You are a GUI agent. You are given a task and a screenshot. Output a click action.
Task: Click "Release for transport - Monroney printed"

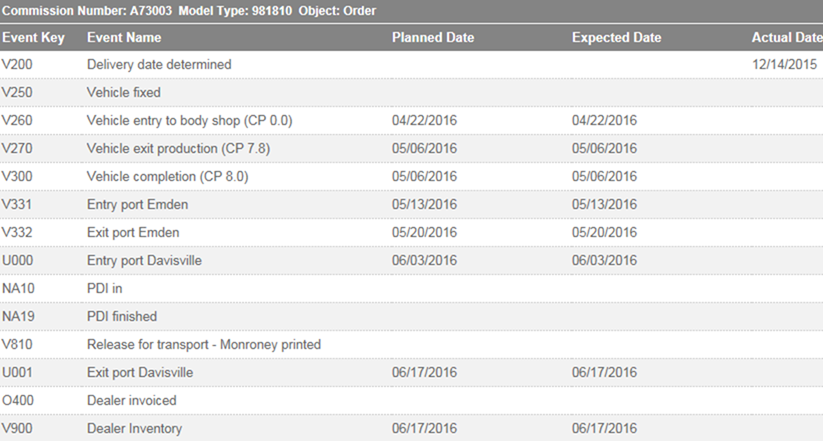pos(204,345)
